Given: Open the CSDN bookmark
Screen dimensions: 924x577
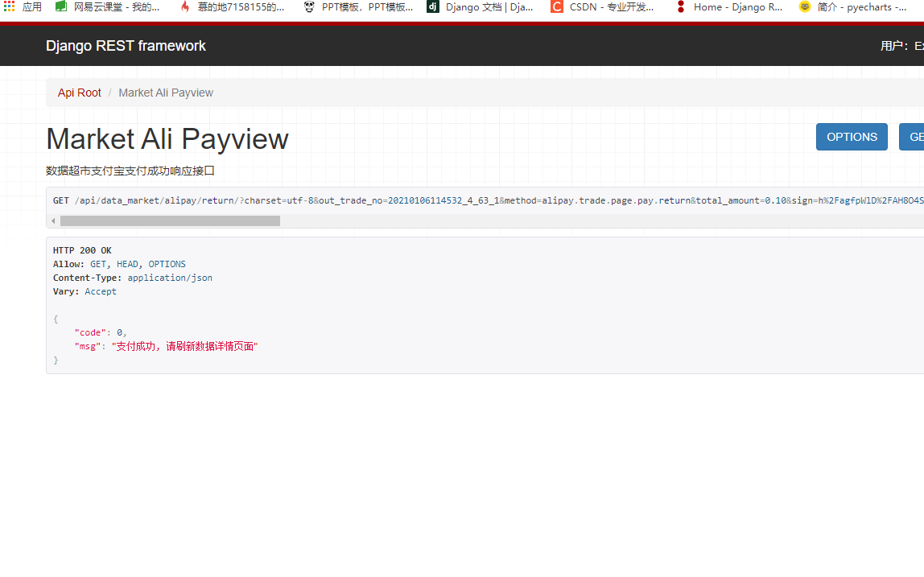Looking at the screenshot, I should (x=602, y=7).
